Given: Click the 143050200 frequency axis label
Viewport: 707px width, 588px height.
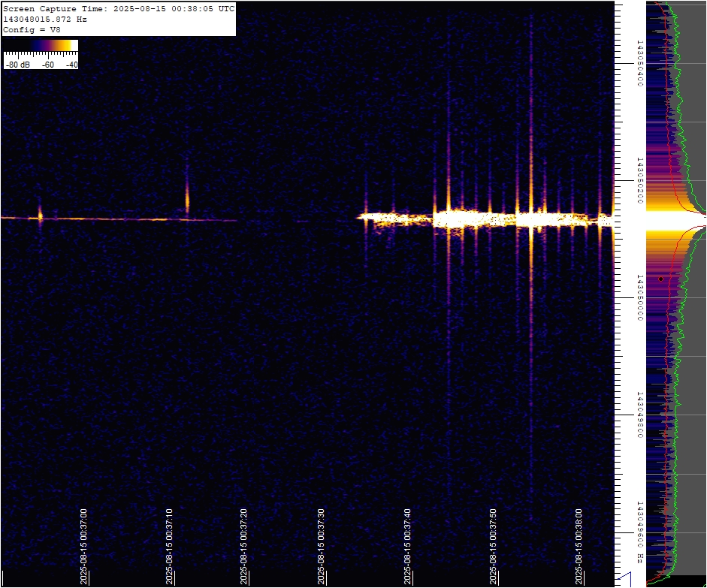Looking at the screenshot, I should pyautogui.click(x=639, y=180).
